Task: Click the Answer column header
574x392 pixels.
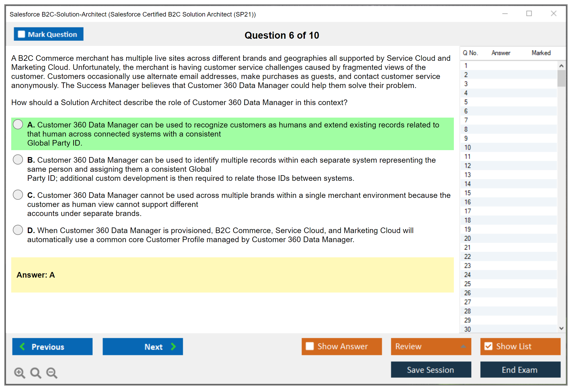Action: tap(501, 53)
